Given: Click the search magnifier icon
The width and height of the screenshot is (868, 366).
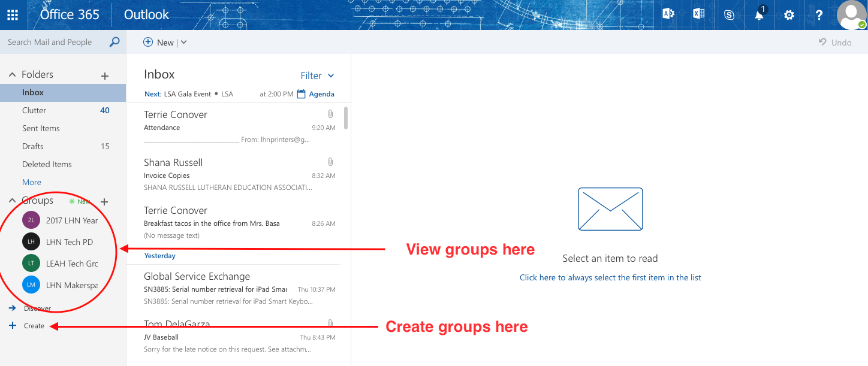Looking at the screenshot, I should point(114,42).
